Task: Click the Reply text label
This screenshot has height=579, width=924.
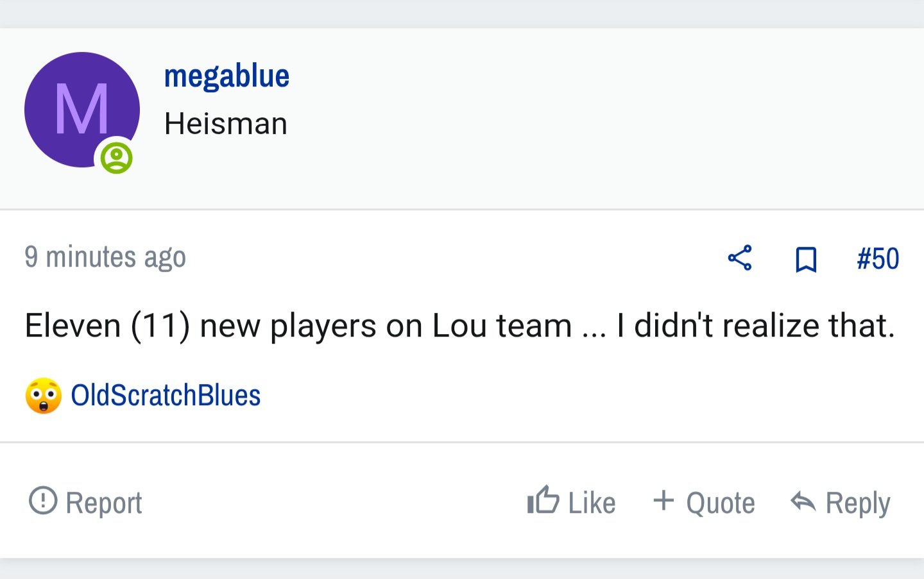Action: pos(858,503)
